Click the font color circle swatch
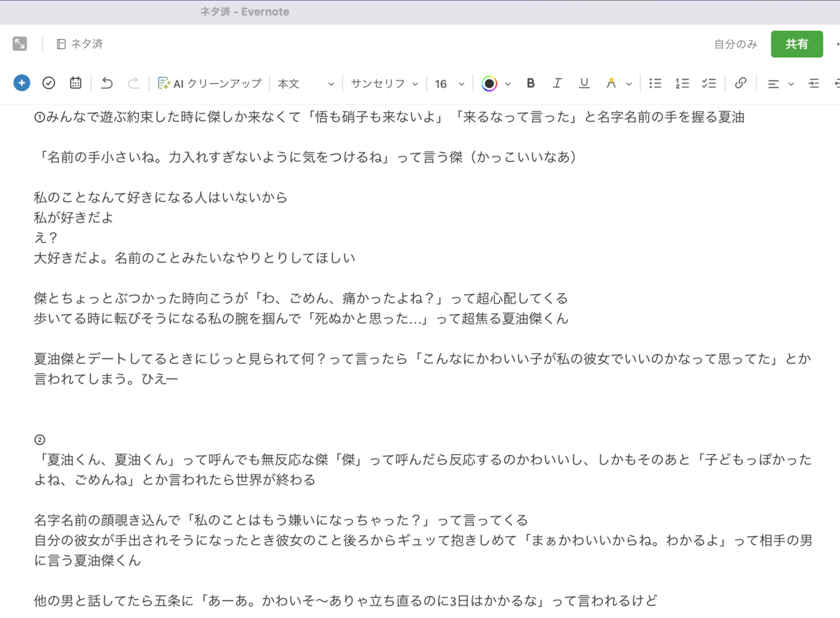 [489, 84]
